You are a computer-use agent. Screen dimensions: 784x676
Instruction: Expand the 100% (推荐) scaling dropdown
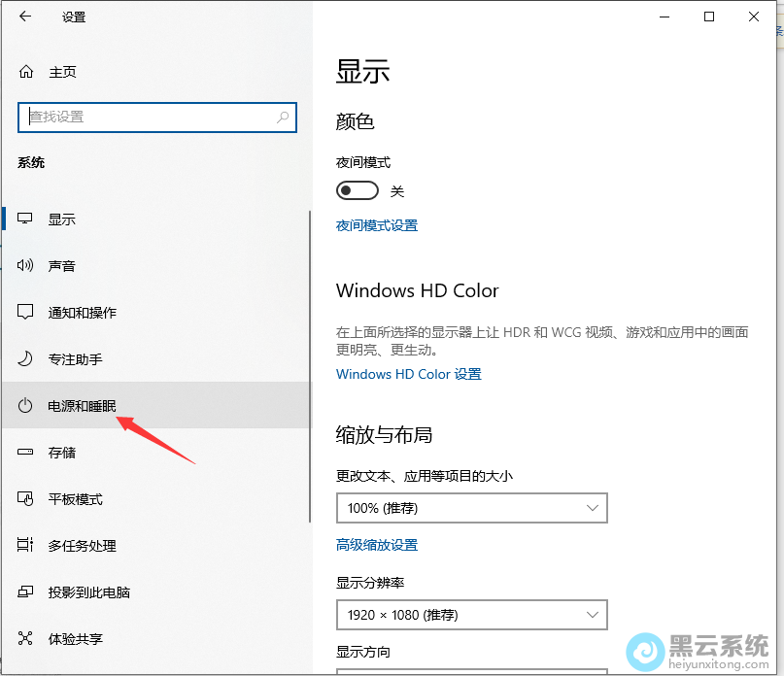[471, 508]
